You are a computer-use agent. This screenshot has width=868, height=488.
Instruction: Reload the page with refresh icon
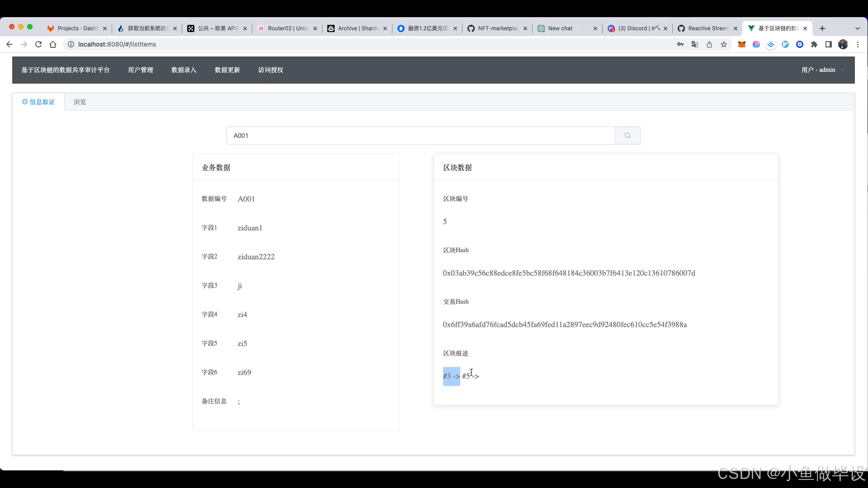click(x=38, y=44)
